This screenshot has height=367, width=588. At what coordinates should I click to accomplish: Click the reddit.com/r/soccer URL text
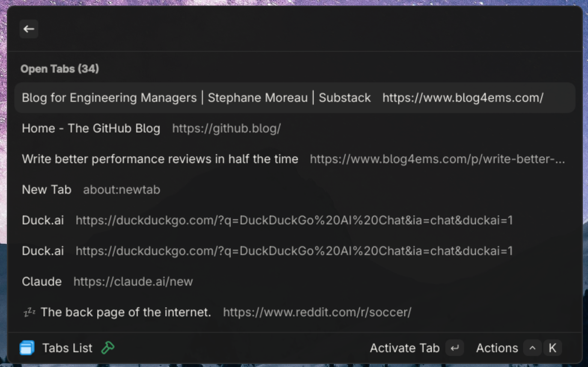click(317, 312)
